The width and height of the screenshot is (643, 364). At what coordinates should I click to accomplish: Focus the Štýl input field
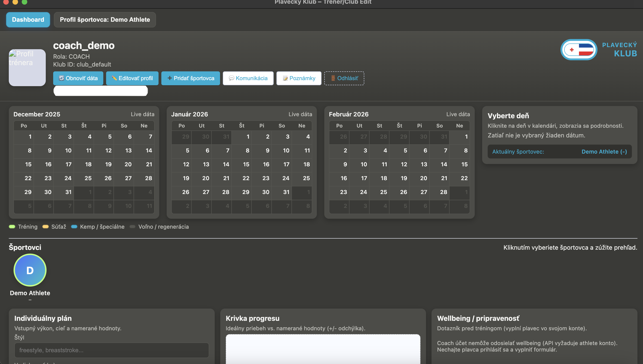click(112, 350)
